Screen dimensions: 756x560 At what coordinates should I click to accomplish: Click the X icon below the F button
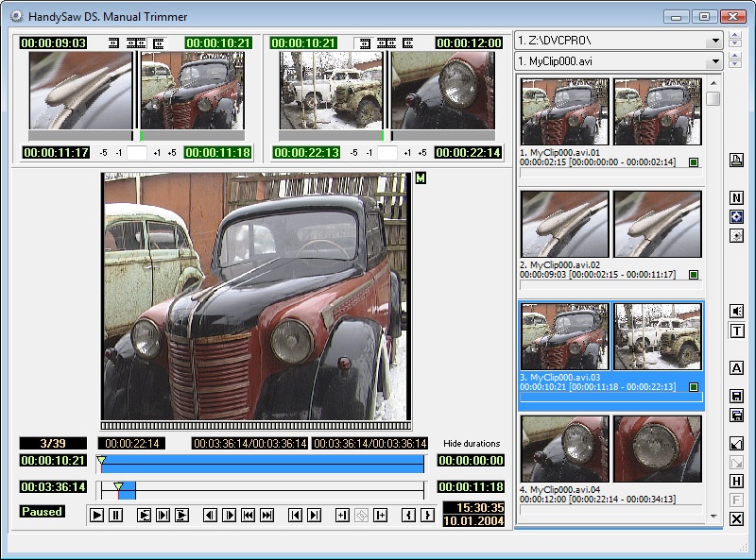[x=736, y=519]
